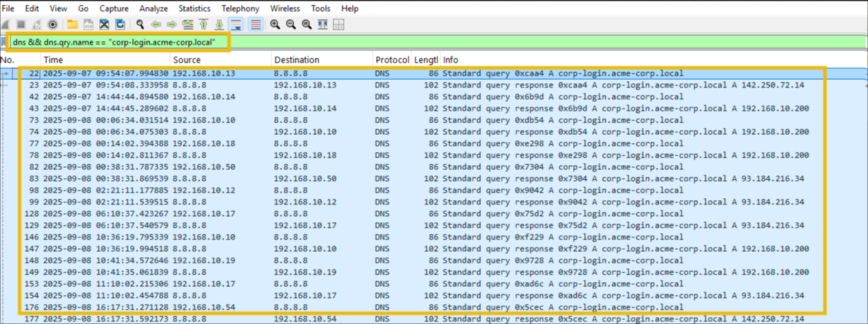This screenshot has width=868, height=324.
Task: Open the Edit menu
Action: tap(32, 8)
